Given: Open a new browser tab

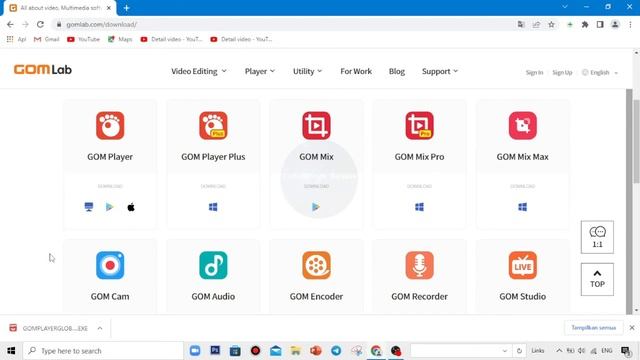Looking at the screenshot, I should 127,8.
